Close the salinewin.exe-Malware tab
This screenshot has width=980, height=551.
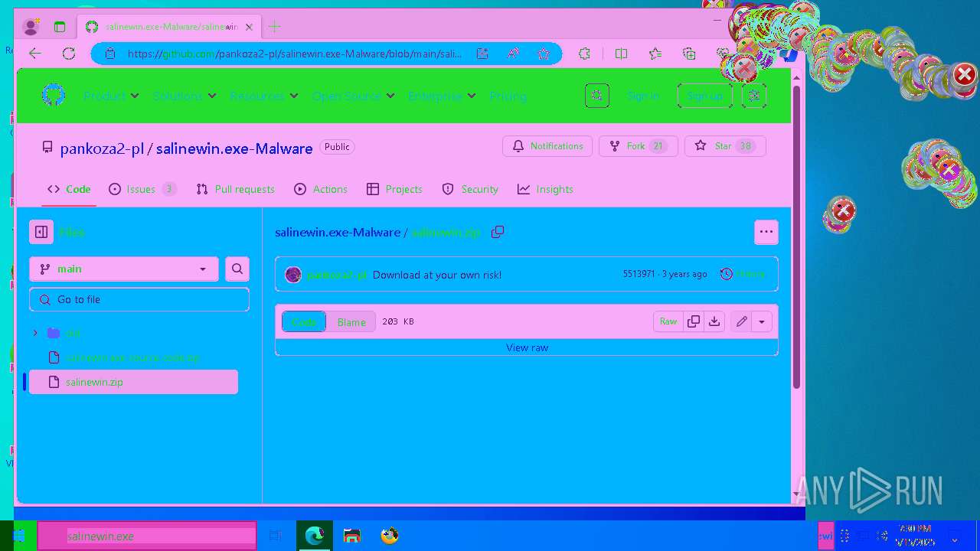click(249, 27)
